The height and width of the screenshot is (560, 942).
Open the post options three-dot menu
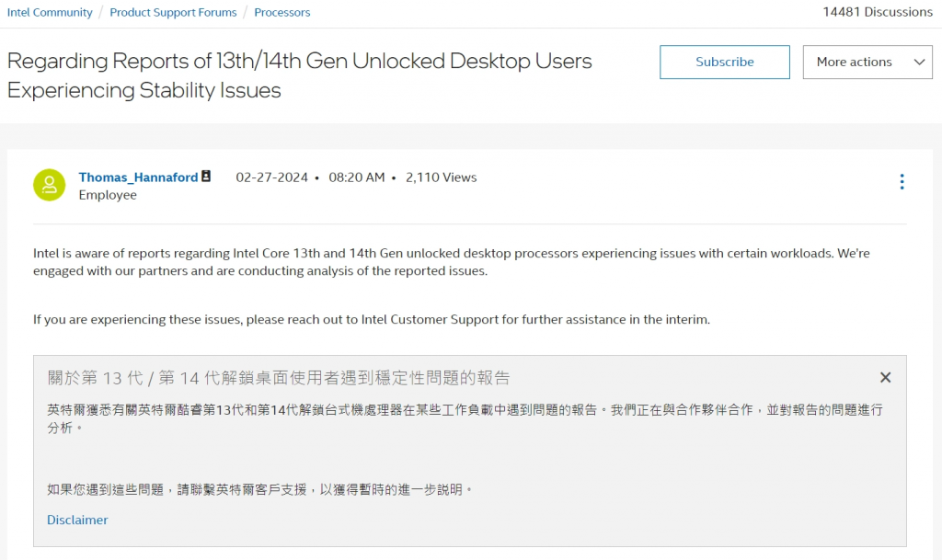pos(902,182)
